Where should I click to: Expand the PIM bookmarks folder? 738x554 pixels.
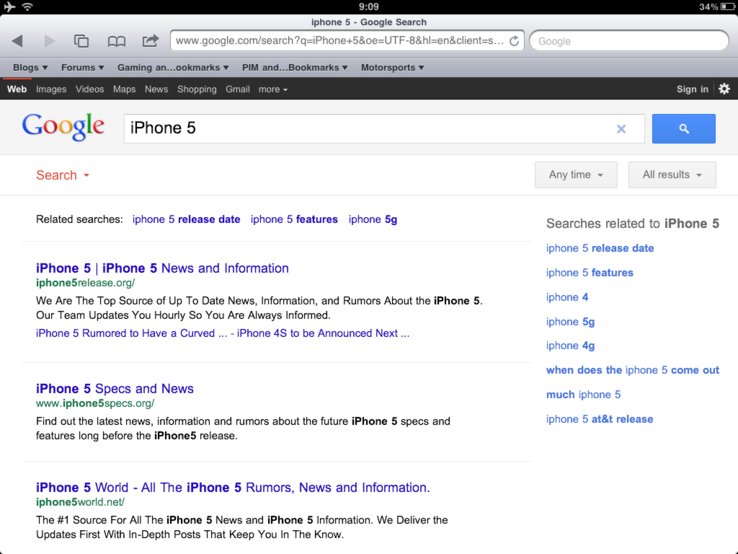coord(295,67)
